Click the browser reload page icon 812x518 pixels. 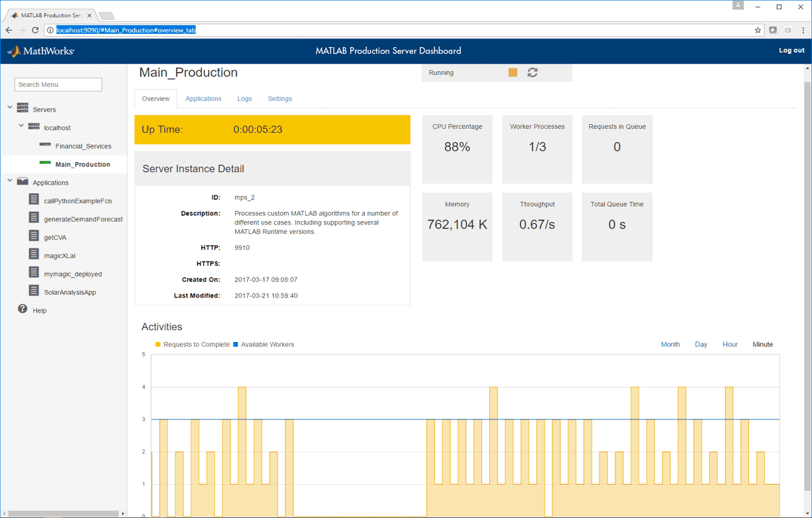35,30
